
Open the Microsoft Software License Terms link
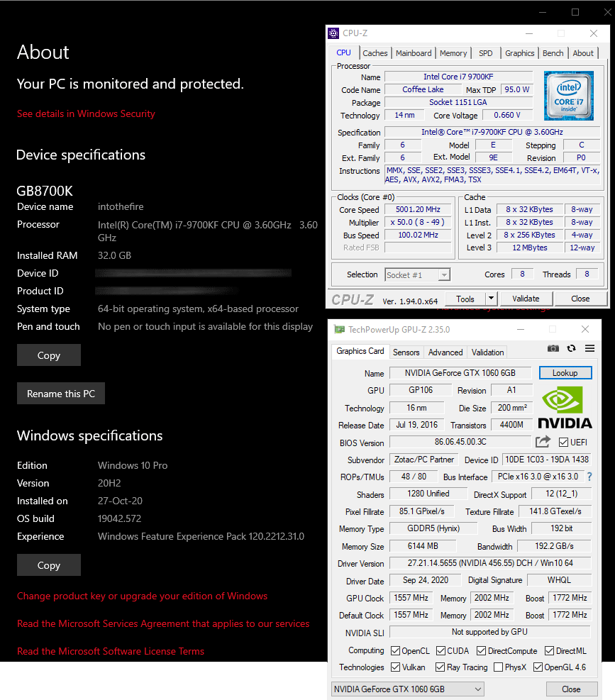tap(111, 651)
